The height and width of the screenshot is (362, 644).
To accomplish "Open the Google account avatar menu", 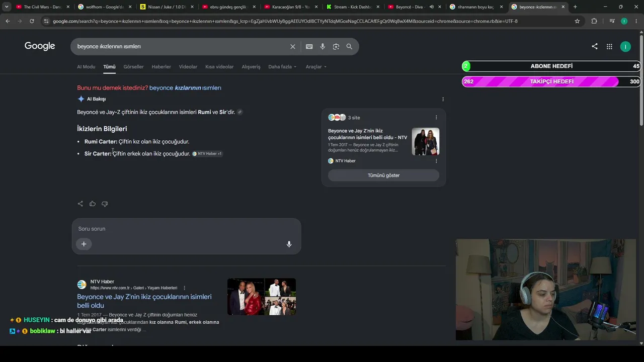I will point(625,46).
